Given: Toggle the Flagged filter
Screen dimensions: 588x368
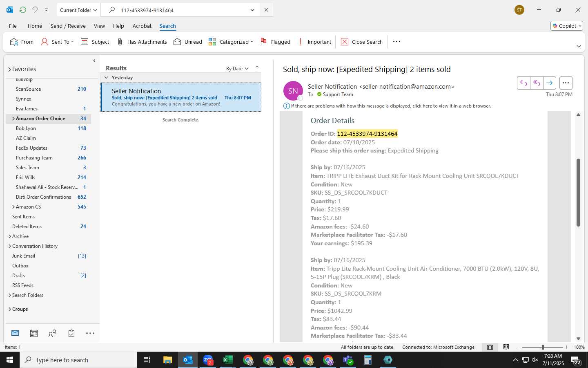Looking at the screenshot, I should (x=275, y=42).
